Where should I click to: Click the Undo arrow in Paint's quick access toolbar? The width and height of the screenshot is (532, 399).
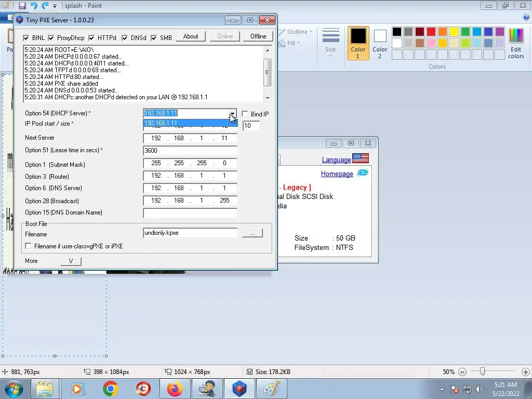click(x=34, y=5)
